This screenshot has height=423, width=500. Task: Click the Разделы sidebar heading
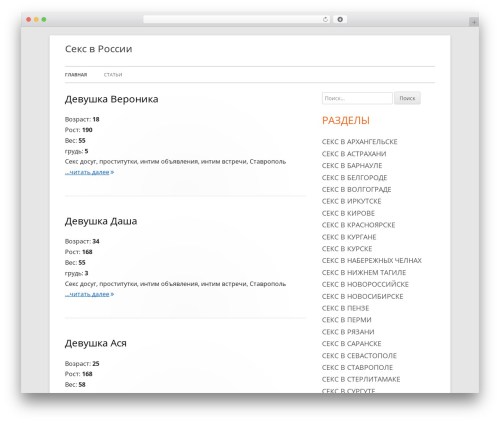pyautogui.click(x=346, y=120)
